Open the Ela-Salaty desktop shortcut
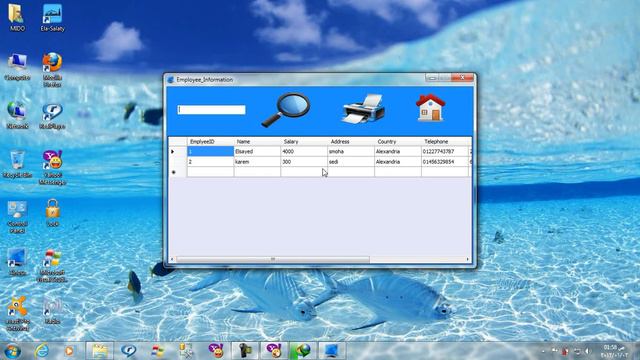Viewport: 640px width, 360px height. click(52, 18)
